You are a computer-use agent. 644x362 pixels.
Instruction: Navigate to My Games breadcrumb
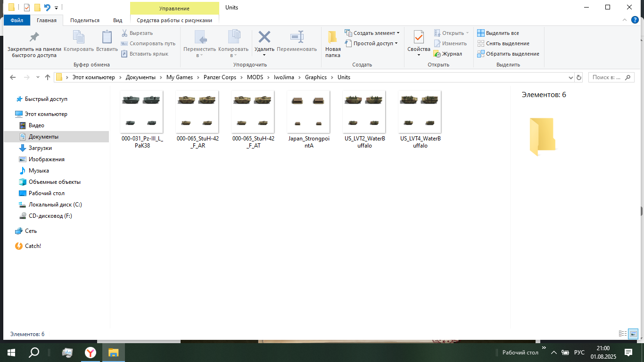[180, 77]
